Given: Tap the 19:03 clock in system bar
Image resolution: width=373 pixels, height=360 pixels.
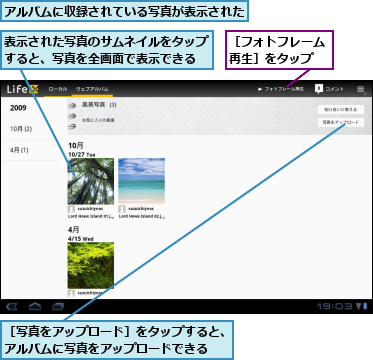Looking at the screenshot, I should point(334,306).
